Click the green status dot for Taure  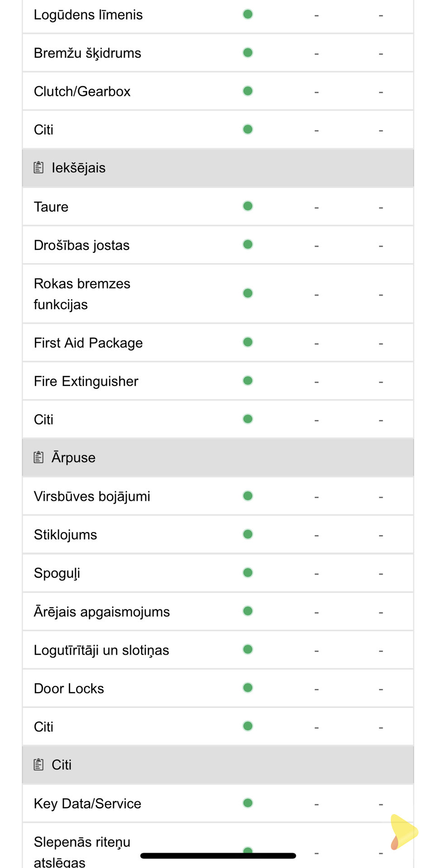coord(248,206)
